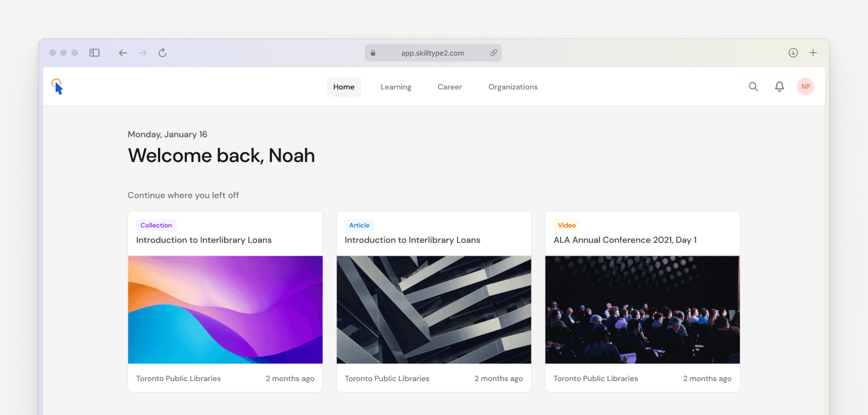Click the Collection tag badge
Screen dimensions: 868x415
pyautogui.click(x=156, y=225)
